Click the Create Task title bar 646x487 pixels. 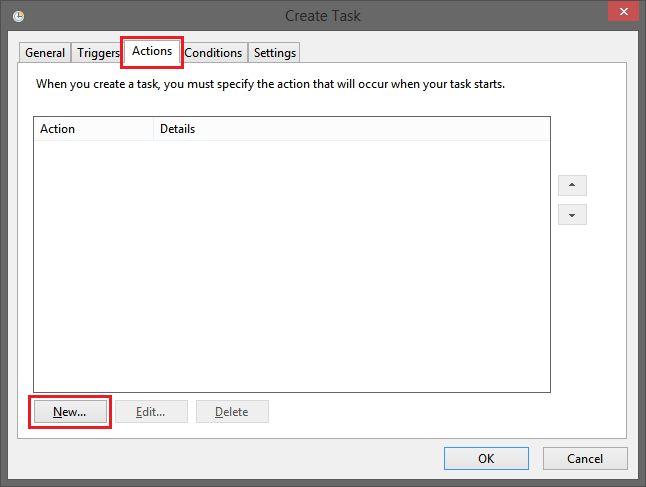(x=323, y=16)
